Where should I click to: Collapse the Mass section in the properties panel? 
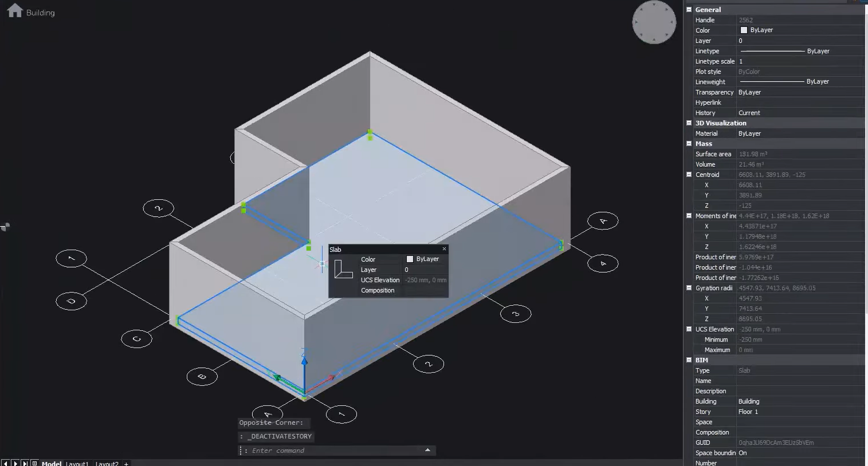[688, 144]
